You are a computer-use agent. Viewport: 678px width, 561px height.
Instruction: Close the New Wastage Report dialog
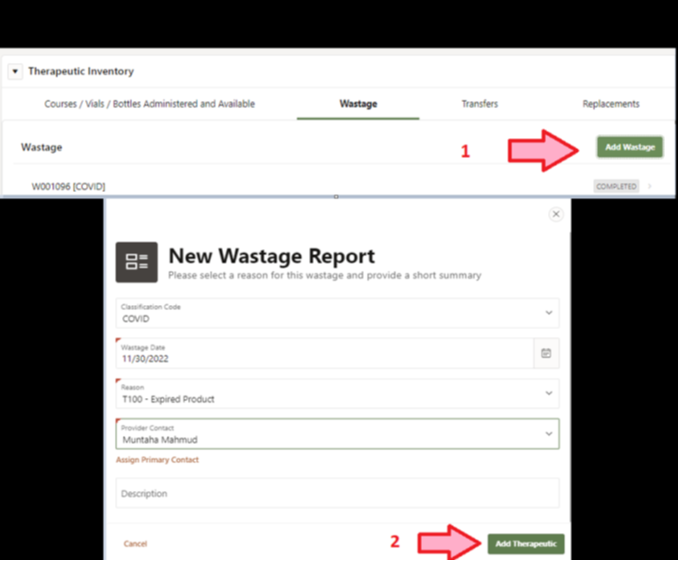tap(556, 214)
